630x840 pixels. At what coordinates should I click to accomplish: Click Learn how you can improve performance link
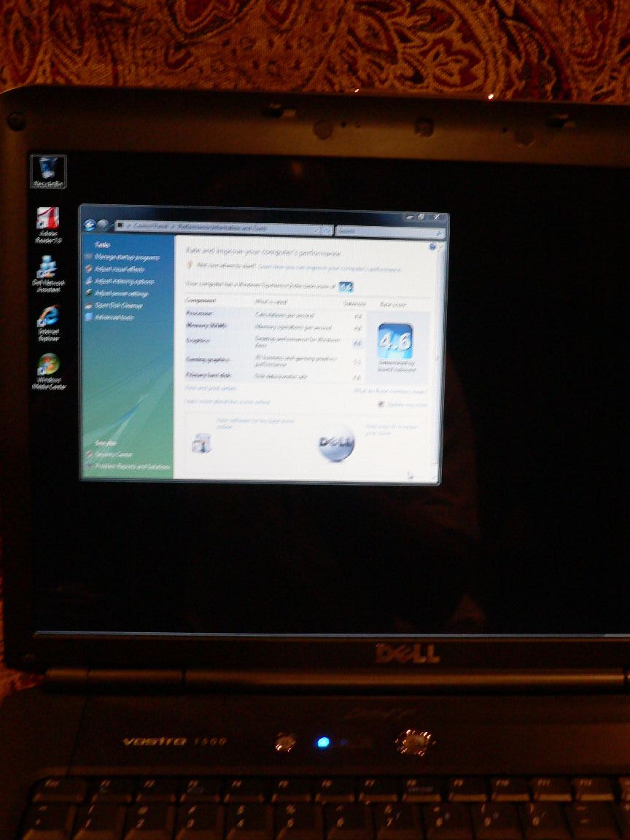point(329,268)
